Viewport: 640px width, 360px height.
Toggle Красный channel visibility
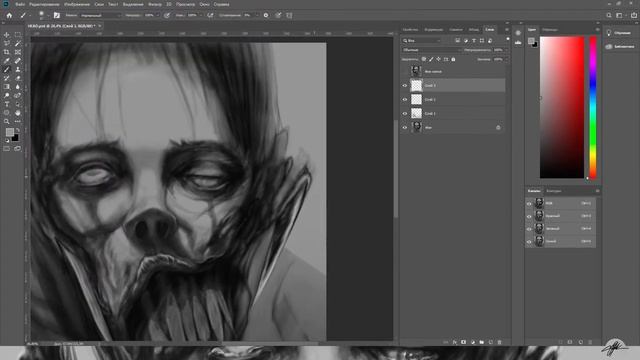[x=529, y=216]
